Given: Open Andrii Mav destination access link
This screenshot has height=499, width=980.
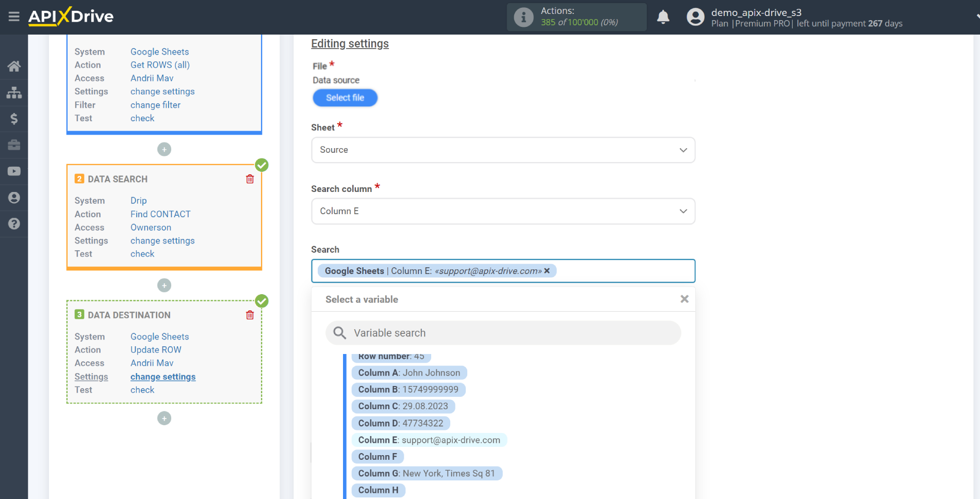Looking at the screenshot, I should 152,363.
